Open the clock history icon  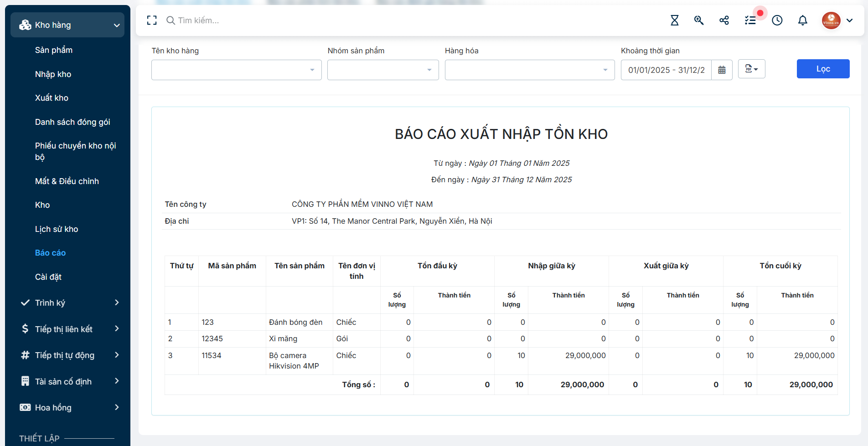click(777, 20)
